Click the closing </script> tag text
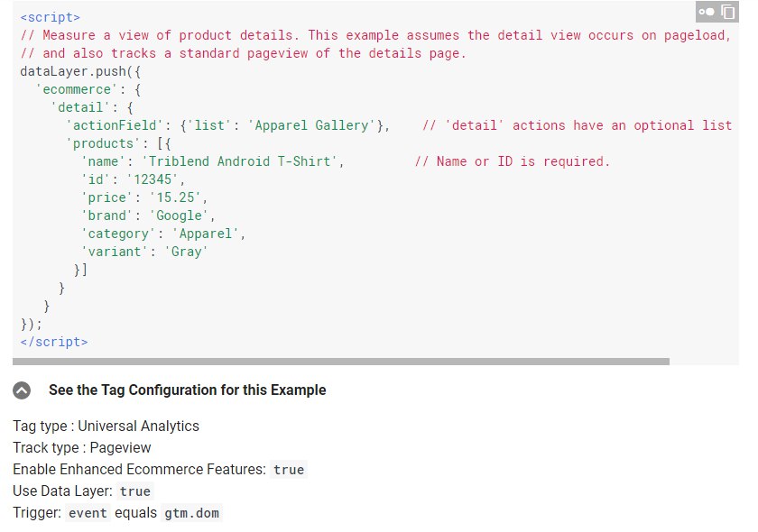 54,342
